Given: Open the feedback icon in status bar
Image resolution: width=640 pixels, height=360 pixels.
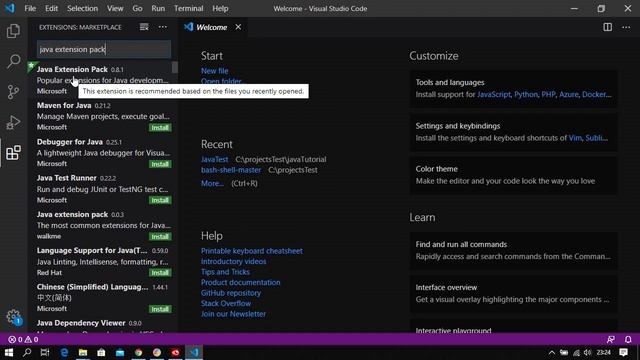Looking at the screenshot, I should pos(611,340).
